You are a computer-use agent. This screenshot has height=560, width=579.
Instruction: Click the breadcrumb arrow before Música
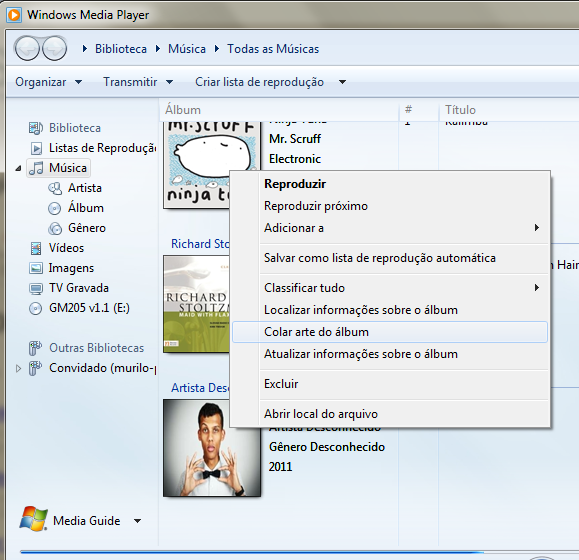[158, 49]
